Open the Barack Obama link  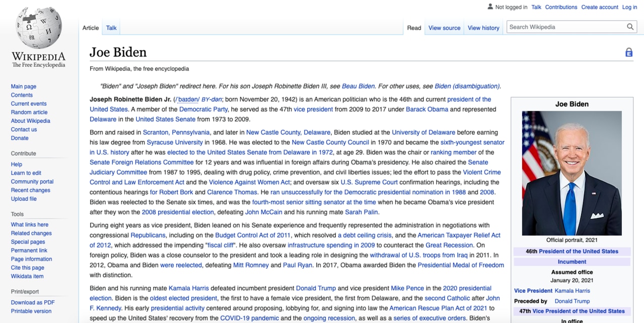[427, 109]
